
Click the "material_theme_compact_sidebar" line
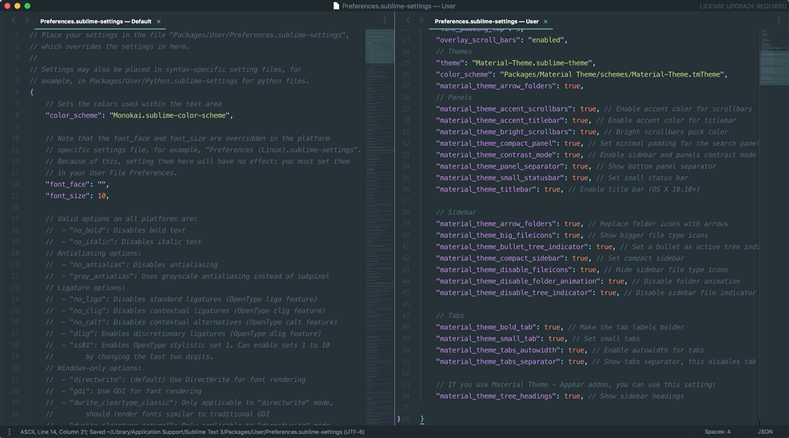point(560,258)
